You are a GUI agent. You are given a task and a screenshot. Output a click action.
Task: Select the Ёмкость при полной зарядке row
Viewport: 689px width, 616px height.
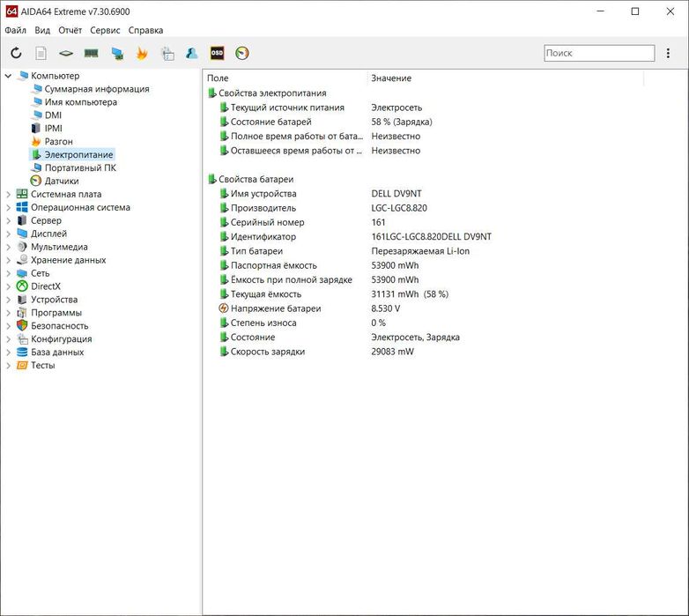(319, 280)
